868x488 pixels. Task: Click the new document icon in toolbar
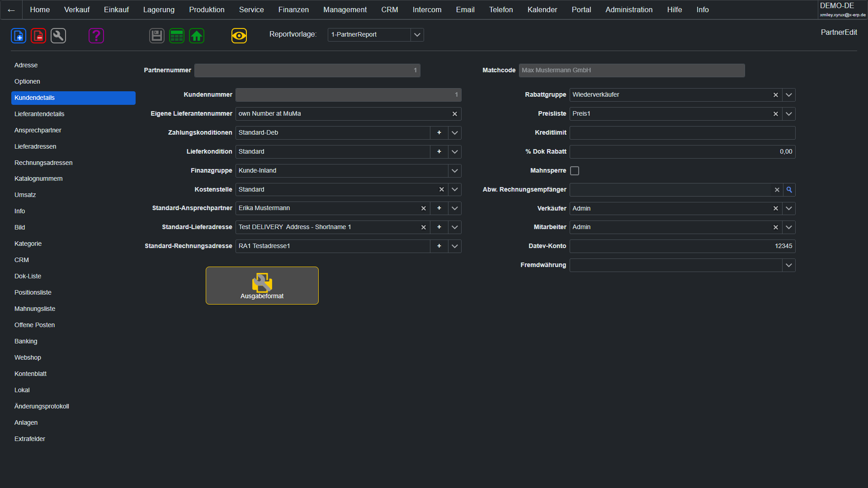tap(19, 36)
